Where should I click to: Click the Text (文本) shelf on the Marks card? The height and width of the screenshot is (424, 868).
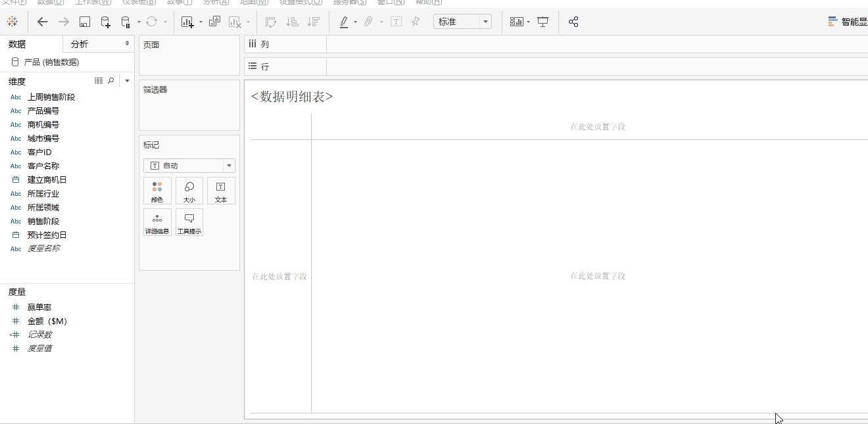pyautogui.click(x=221, y=191)
